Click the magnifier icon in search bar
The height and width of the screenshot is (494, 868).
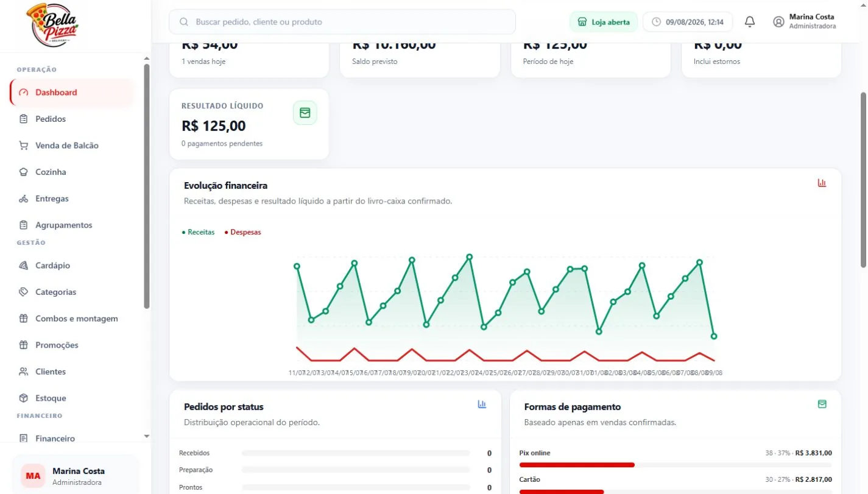(184, 22)
